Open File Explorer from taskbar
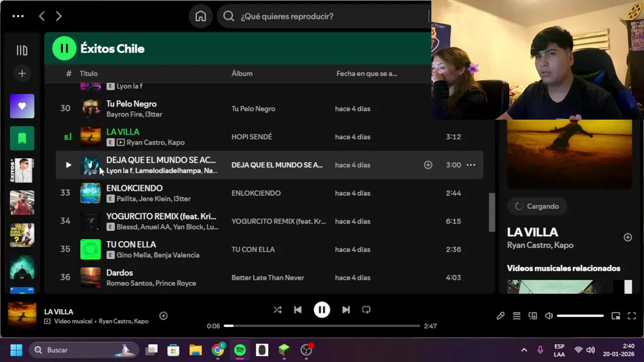The height and width of the screenshot is (362, 644). 196,350
